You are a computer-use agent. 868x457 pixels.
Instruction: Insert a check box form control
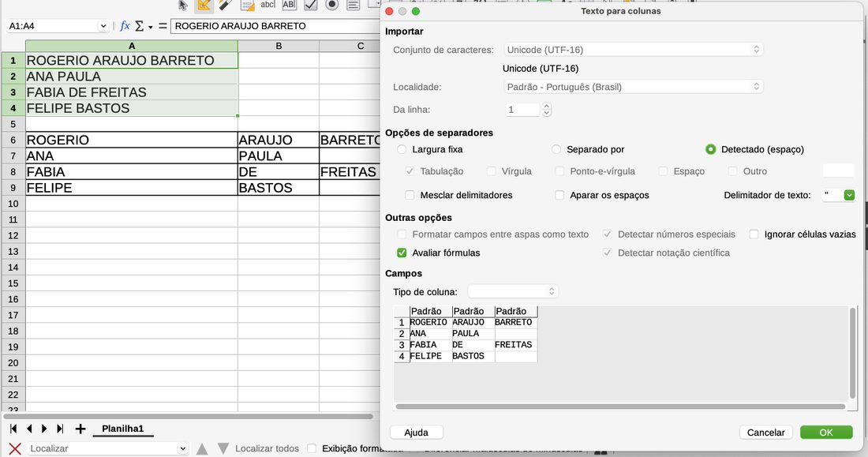(x=311, y=5)
